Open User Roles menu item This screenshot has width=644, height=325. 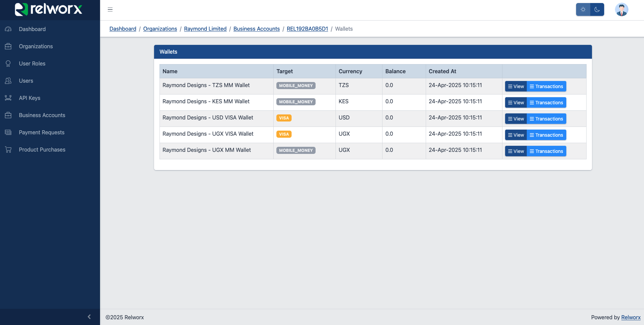(50, 63)
